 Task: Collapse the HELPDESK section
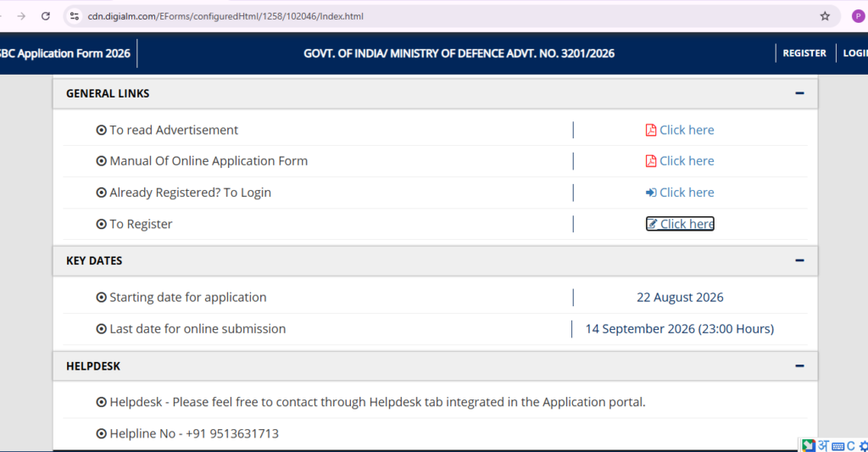point(799,366)
